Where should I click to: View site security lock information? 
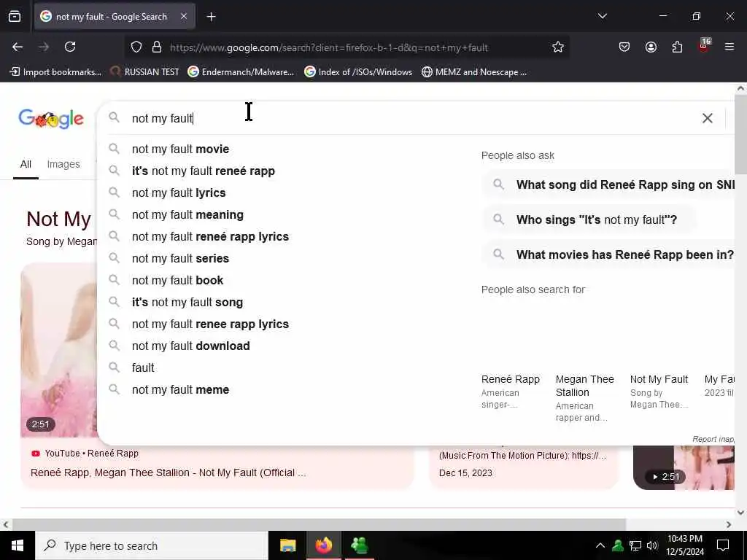point(156,47)
